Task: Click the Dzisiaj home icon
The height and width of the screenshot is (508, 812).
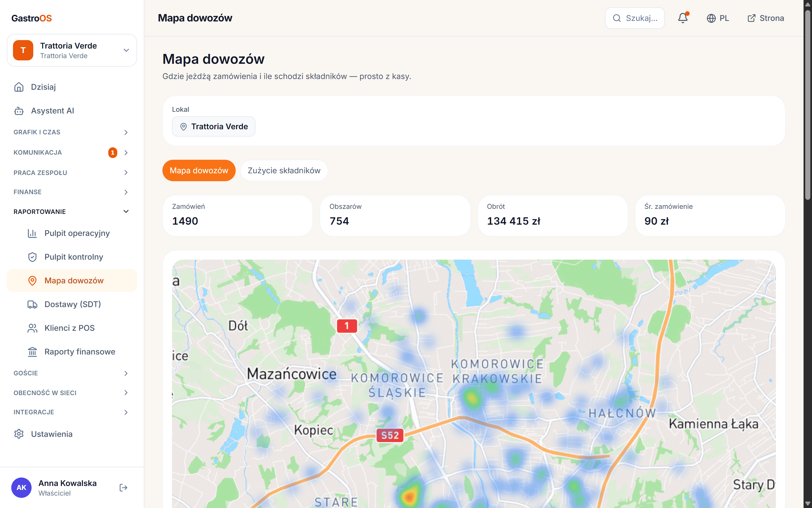Action: click(19, 87)
